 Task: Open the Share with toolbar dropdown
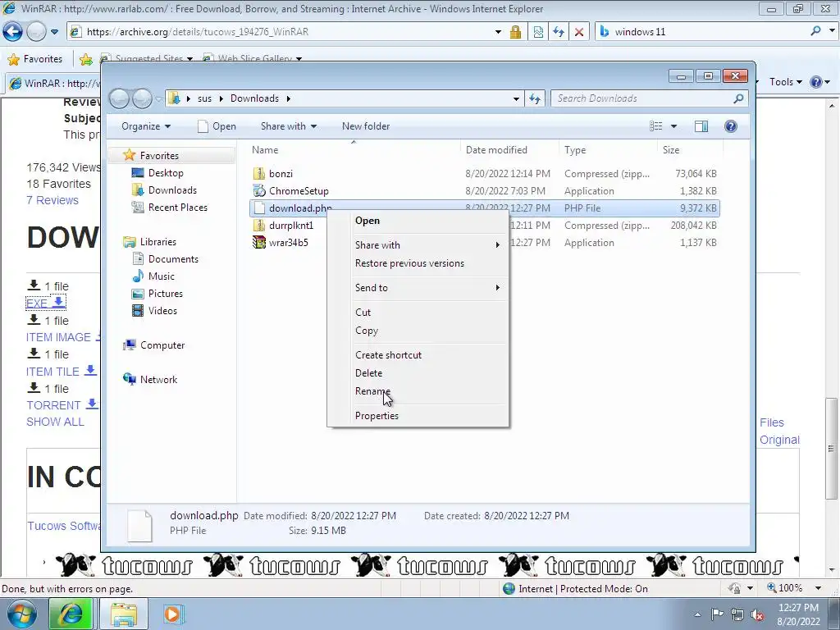pos(288,126)
